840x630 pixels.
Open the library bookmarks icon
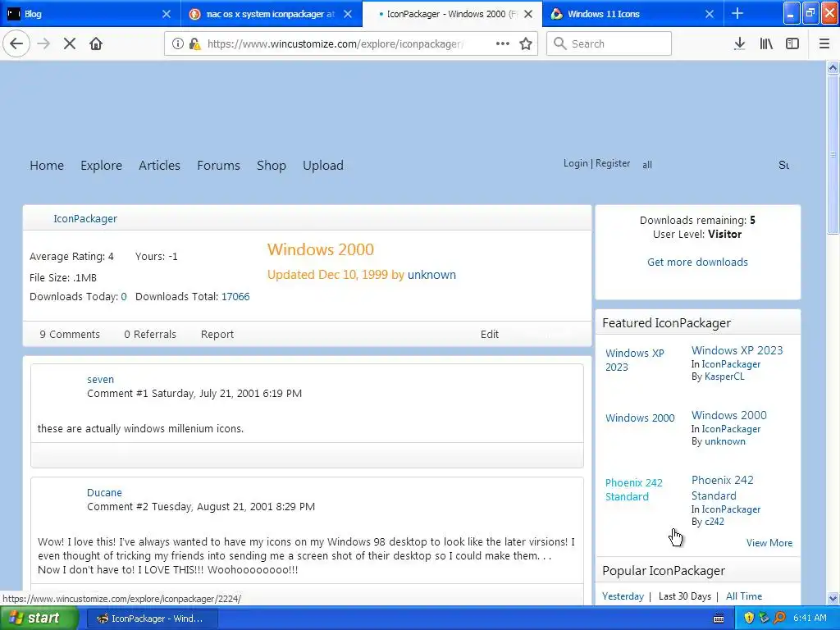766,44
